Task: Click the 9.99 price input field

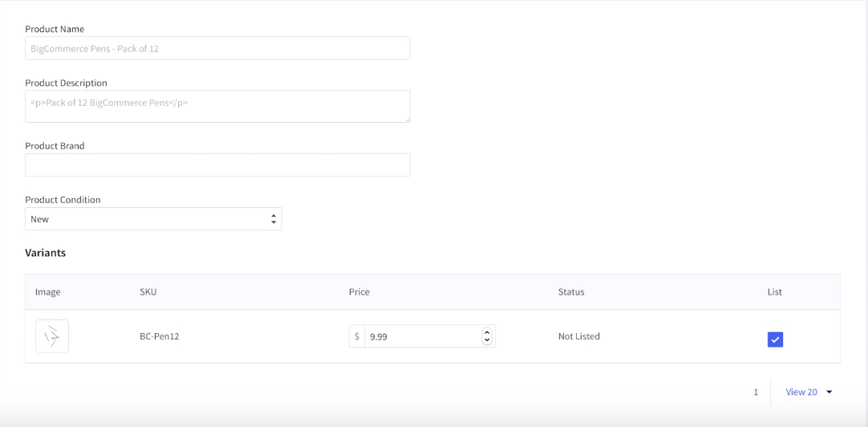Action: [x=424, y=336]
